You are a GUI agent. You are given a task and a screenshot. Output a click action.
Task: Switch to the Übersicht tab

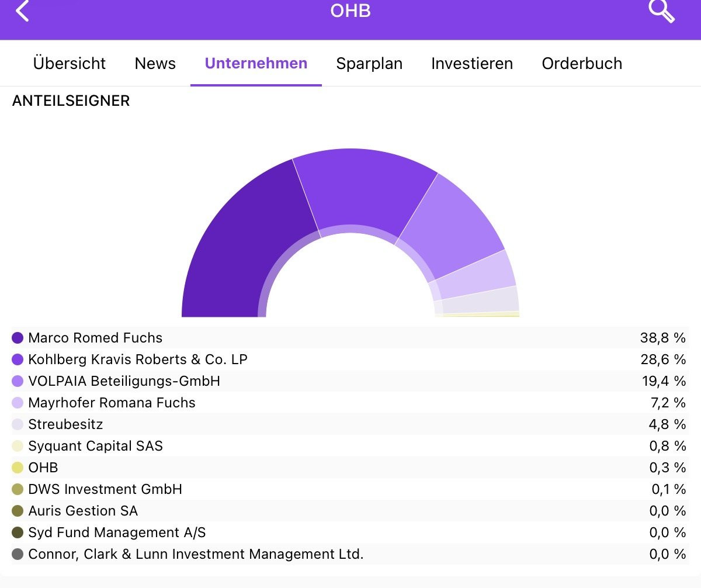tap(70, 63)
